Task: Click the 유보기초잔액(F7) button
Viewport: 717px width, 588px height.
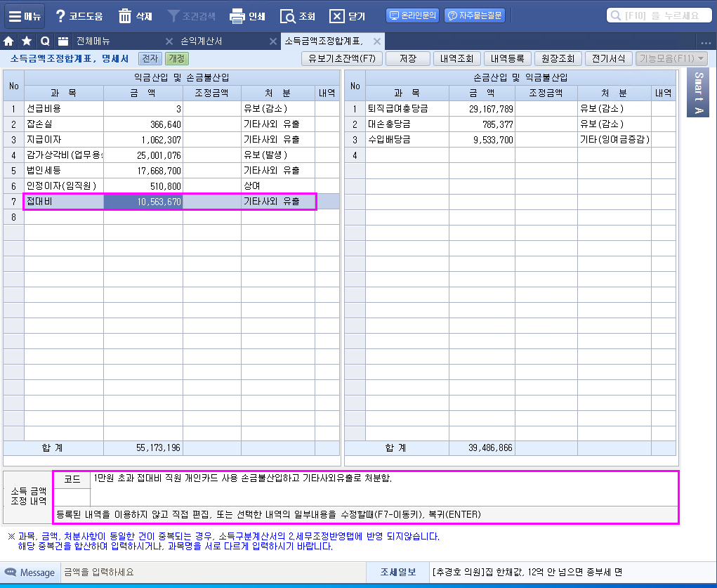Action: point(342,59)
